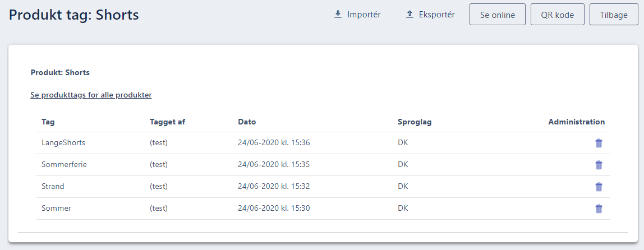Click the Sproglag column header
The image size is (644, 250).
tap(415, 122)
